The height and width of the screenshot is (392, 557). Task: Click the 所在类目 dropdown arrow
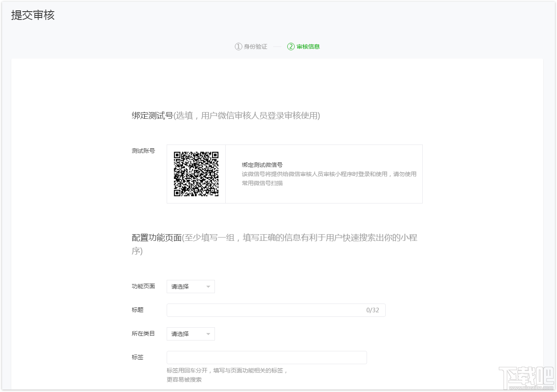[x=208, y=334]
